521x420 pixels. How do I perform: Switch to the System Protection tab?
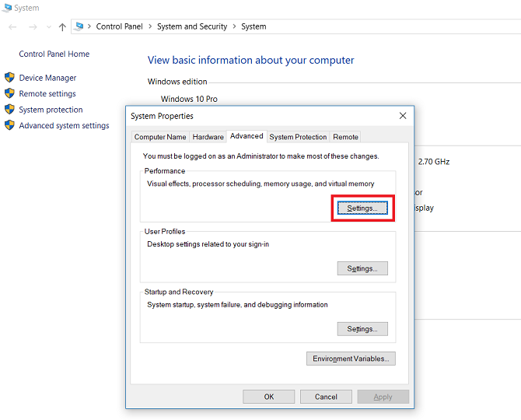tap(298, 137)
